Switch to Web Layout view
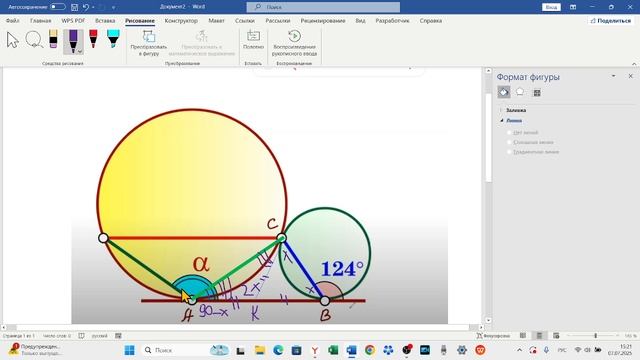Image resolution: width=640 pixels, height=360 pixels. [556, 336]
